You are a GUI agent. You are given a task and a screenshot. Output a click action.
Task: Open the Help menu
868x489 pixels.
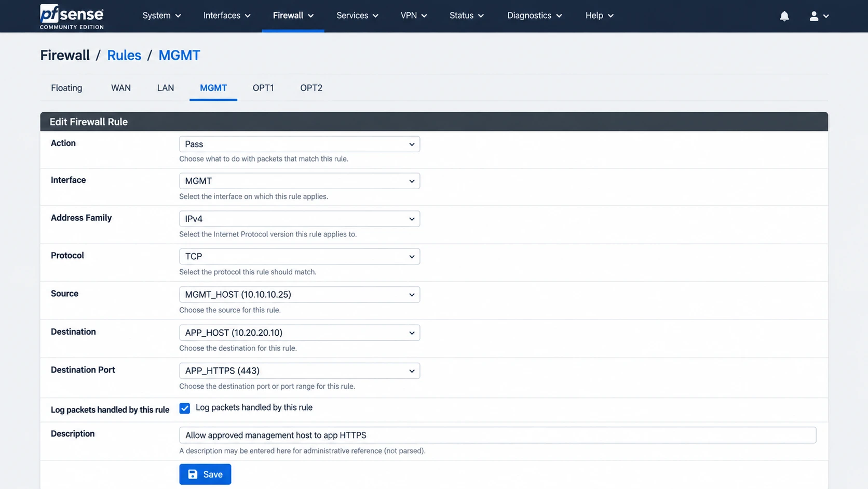[599, 16]
